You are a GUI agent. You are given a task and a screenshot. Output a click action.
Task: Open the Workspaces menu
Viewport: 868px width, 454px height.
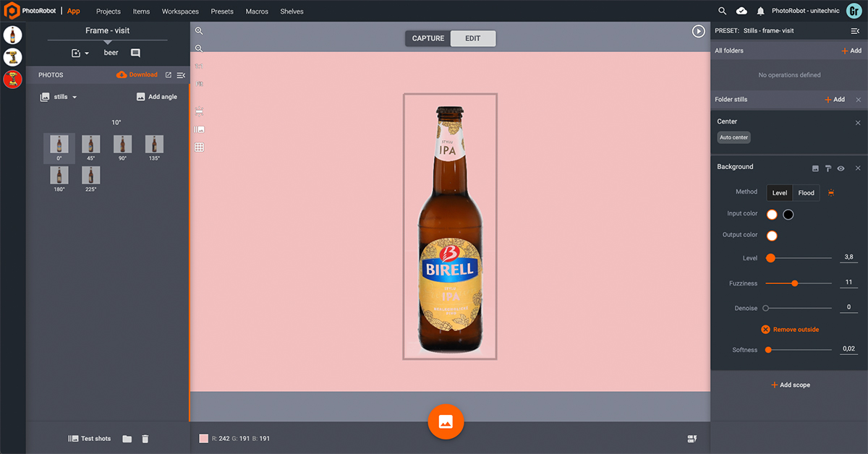pos(180,12)
